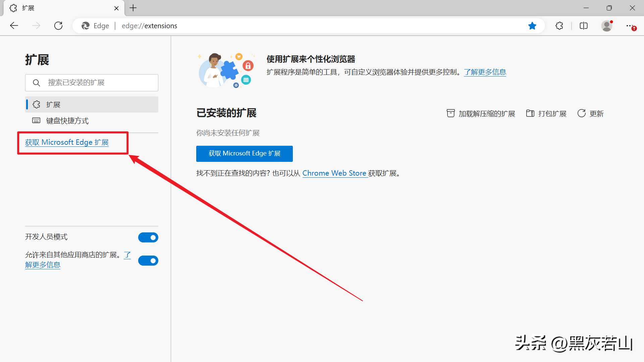Viewport: 644px width, 362px height.
Task: Restore down the Edge window
Action: pyautogui.click(x=609, y=8)
